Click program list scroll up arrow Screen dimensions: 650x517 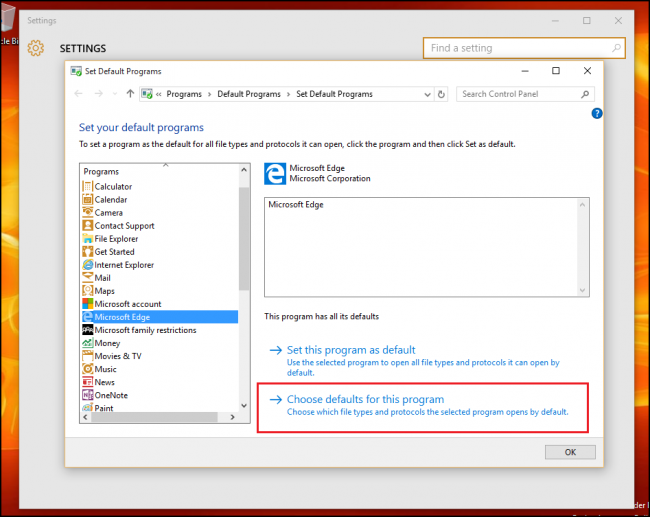[244, 170]
